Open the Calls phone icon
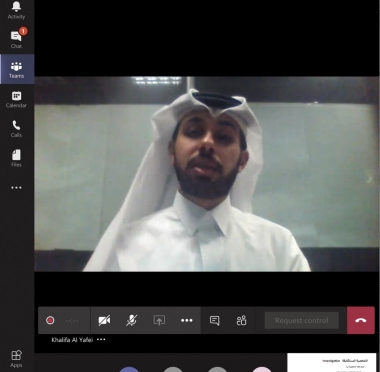Image resolution: width=380 pixels, height=372 pixels. tap(16, 129)
